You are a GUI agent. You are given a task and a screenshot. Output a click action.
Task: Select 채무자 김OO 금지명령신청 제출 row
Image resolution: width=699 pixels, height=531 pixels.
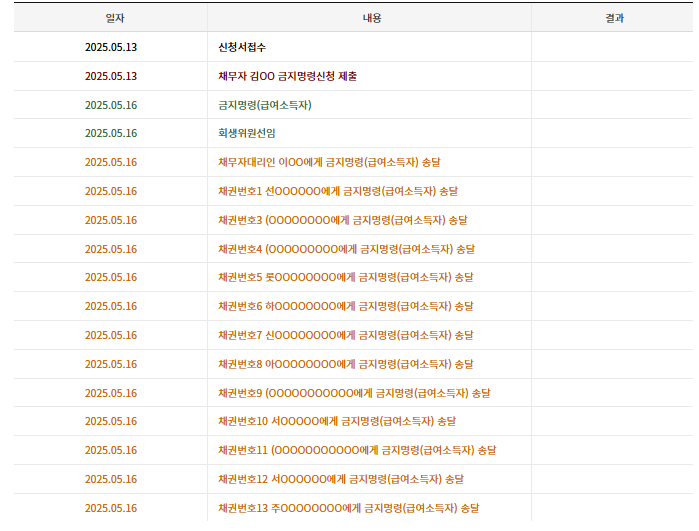tap(353, 76)
